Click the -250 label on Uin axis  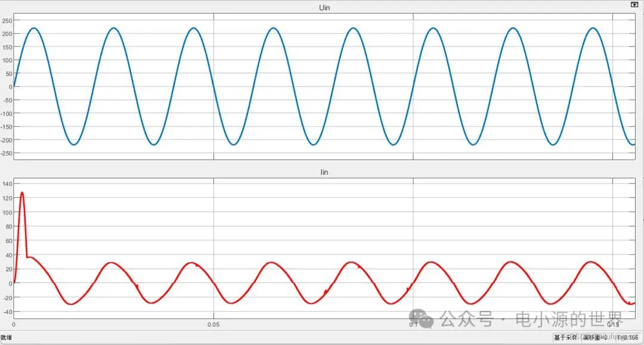7,153
